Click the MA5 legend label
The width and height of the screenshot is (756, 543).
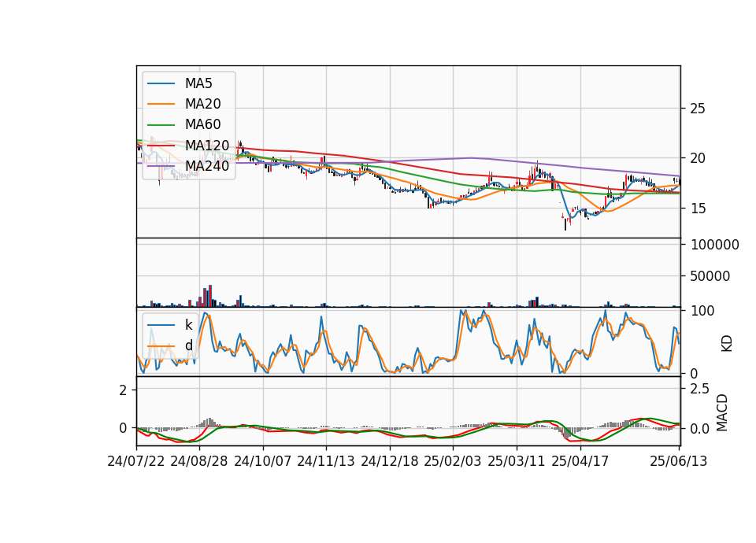[x=198, y=83]
